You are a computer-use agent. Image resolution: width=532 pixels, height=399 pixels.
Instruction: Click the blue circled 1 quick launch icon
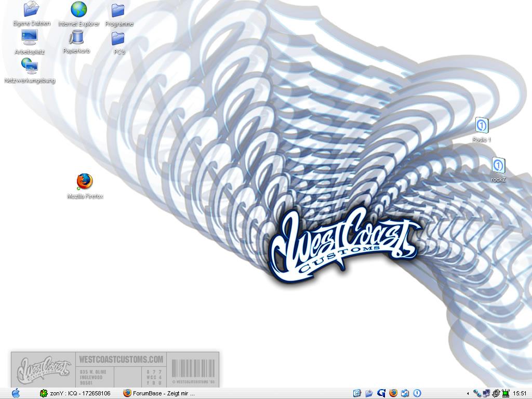[x=417, y=393]
